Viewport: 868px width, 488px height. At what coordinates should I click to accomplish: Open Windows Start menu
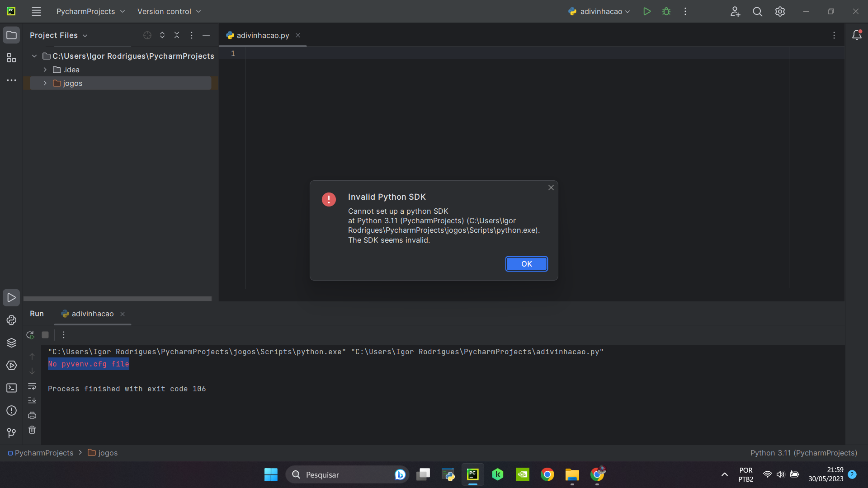click(x=271, y=474)
